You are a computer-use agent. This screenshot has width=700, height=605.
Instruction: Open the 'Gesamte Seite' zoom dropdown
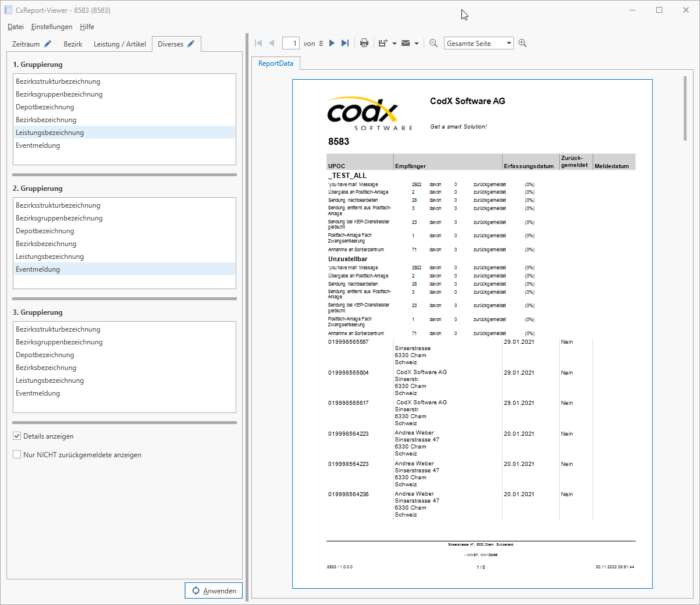coord(509,42)
